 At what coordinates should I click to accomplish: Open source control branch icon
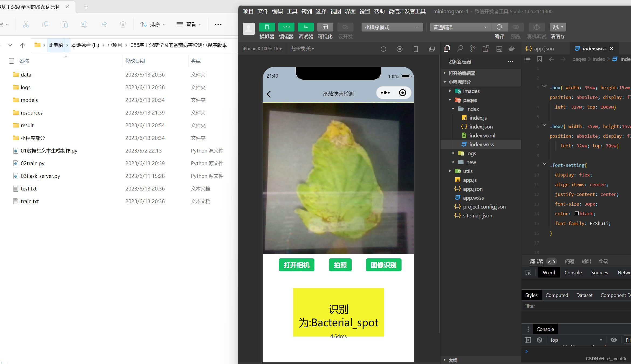pyautogui.click(x=472, y=48)
